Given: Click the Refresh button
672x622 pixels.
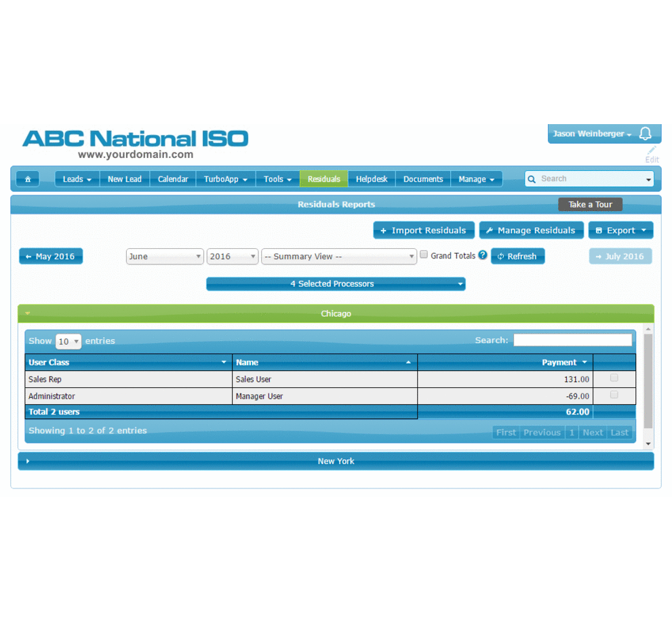Looking at the screenshot, I should pyautogui.click(x=517, y=256).
